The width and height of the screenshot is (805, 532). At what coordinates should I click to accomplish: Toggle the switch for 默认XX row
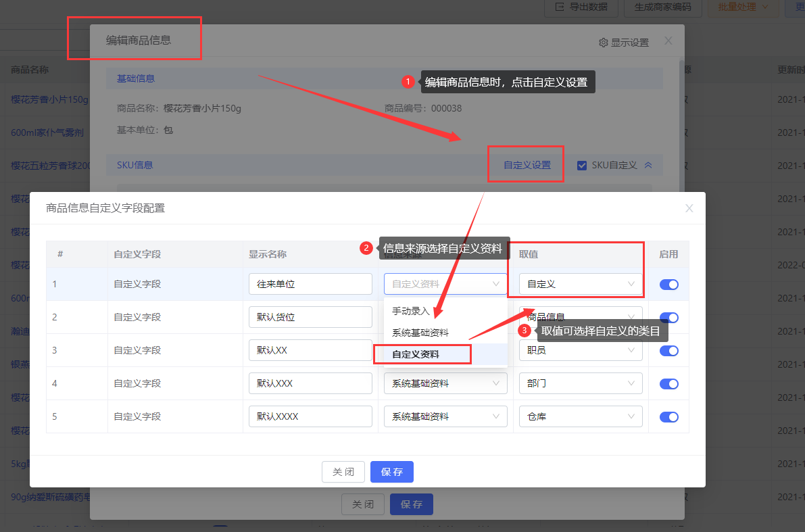pos(668,351)
